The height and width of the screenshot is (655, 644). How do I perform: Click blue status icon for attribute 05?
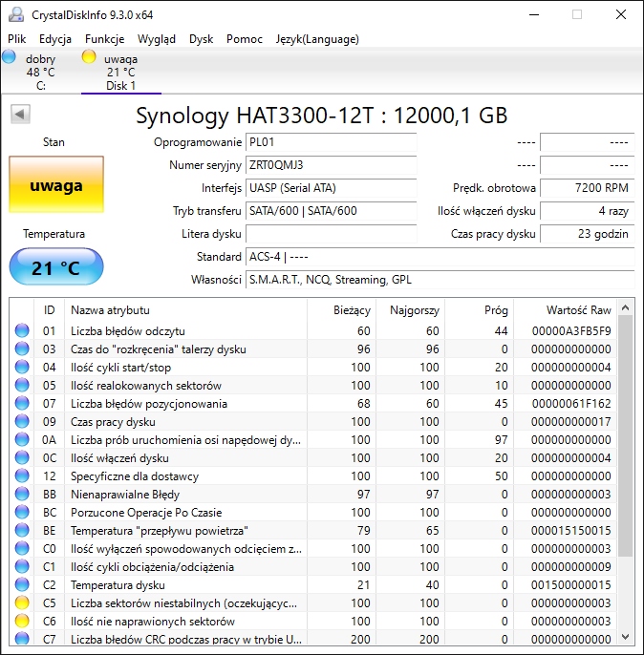click(22, 385)
